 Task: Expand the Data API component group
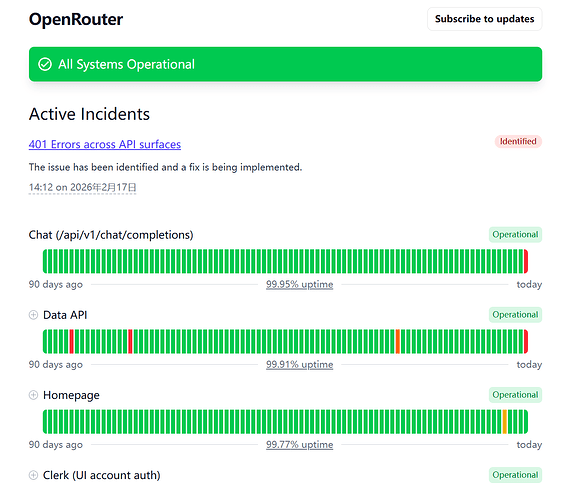tap(33, 315)
